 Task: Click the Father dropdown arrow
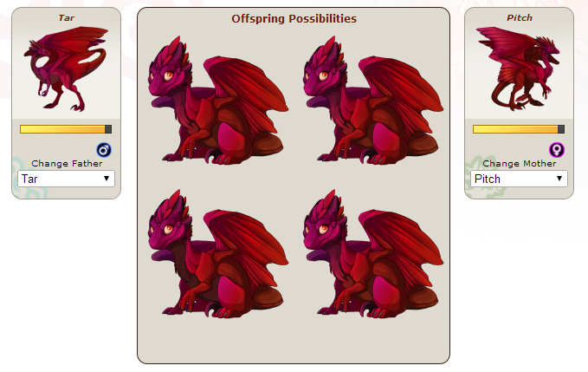107,179
